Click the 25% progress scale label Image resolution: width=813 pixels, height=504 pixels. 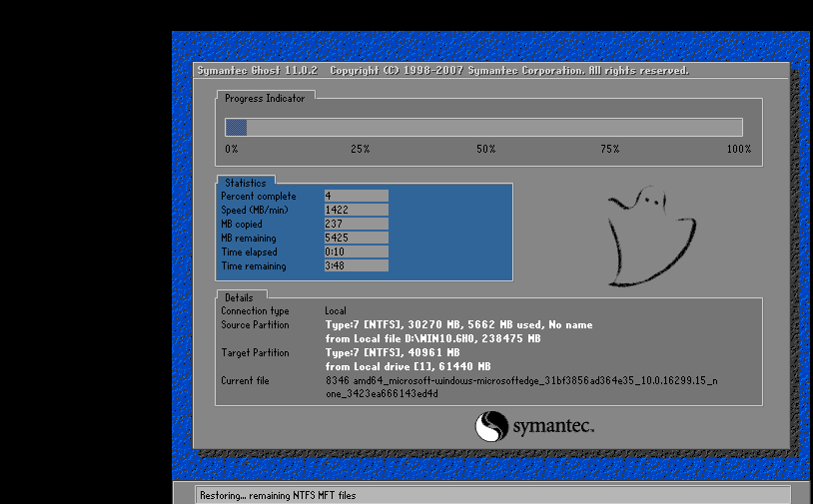pos(360,149)
